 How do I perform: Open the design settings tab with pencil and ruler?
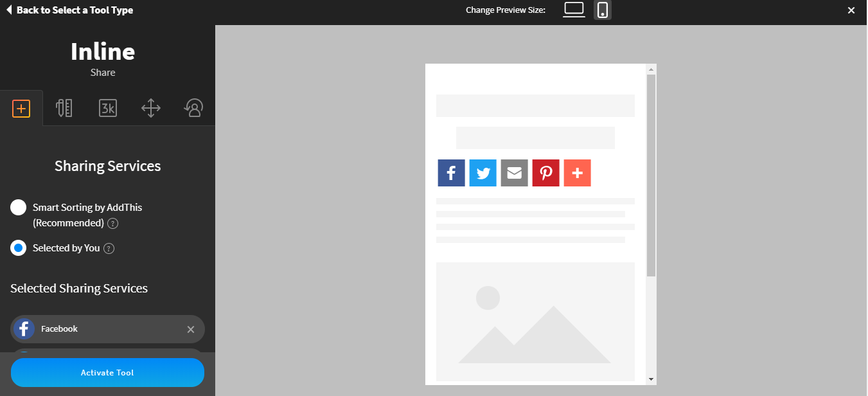coord(64,108)
